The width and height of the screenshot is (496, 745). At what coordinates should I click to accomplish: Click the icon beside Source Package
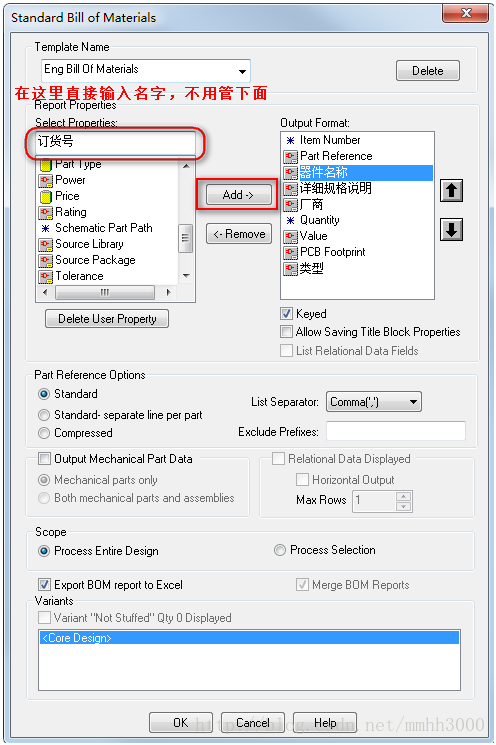[46, 260]
